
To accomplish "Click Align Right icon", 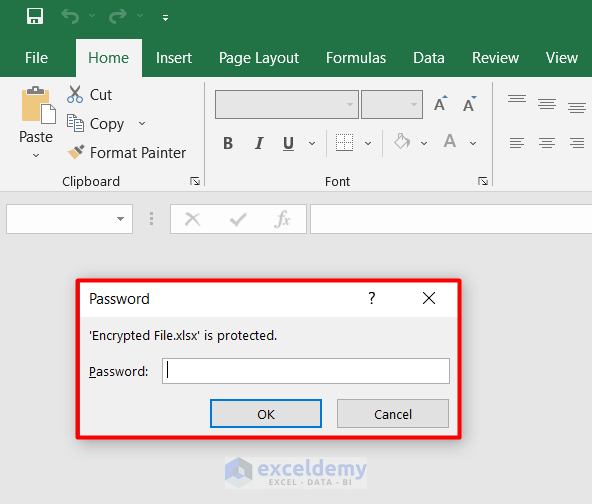I will tap(577, 143).
